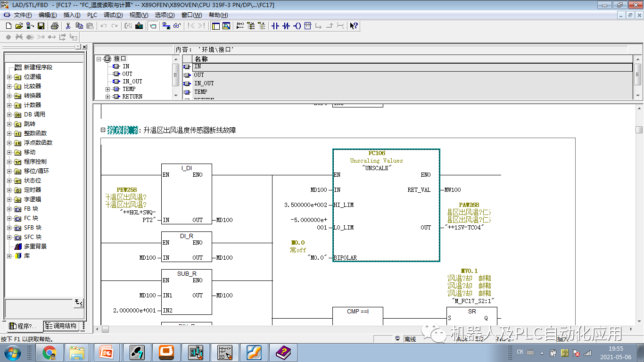This screenshot has width=644, height=362.
Task: Expand the DB 调用 folder
Action: coord(9,115)
